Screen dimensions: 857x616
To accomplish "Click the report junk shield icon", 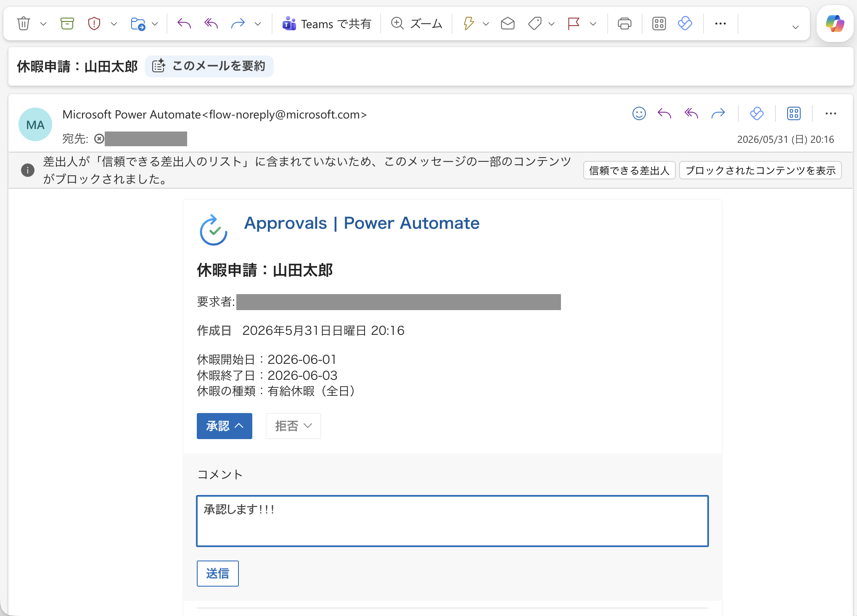I will (94, 24).
